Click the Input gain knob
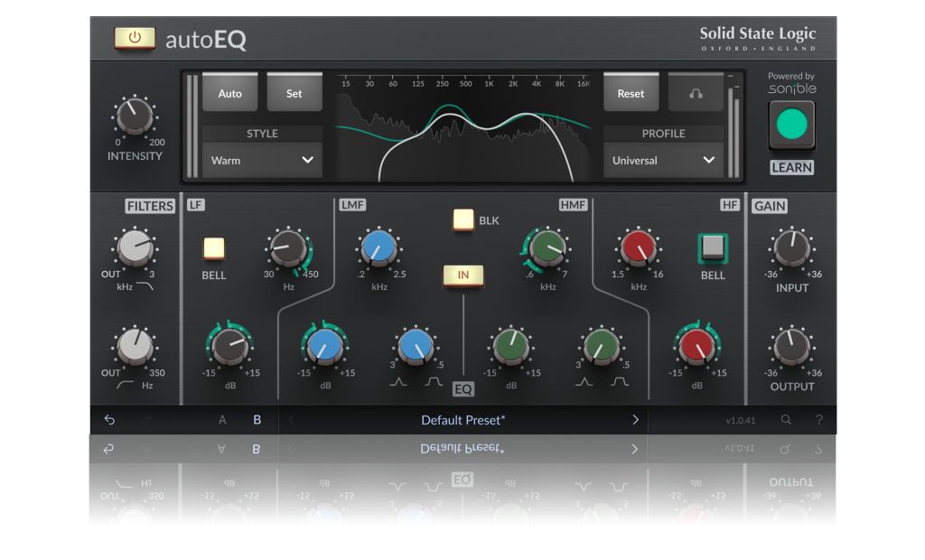The image size is (925, 560). click(791, 247)
